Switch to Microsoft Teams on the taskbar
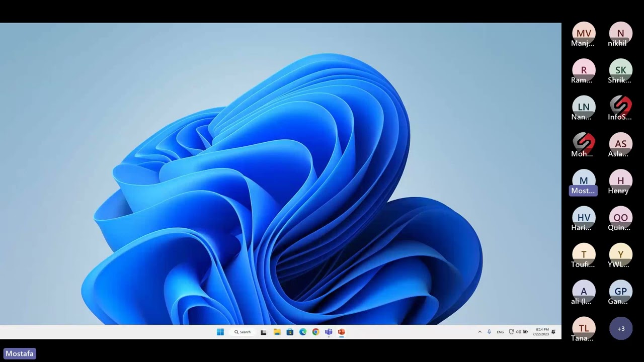 (329, 332)
